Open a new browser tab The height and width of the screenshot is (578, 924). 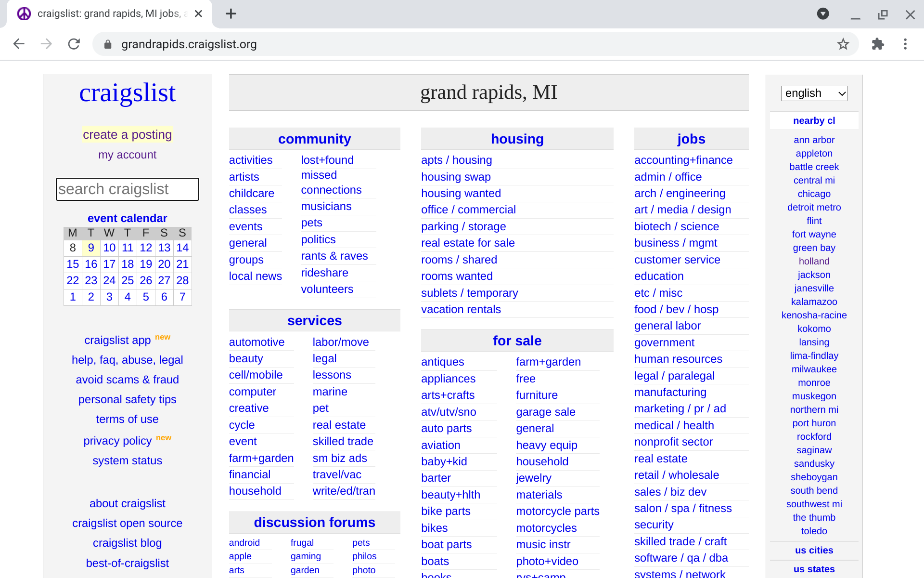(231, 13)
